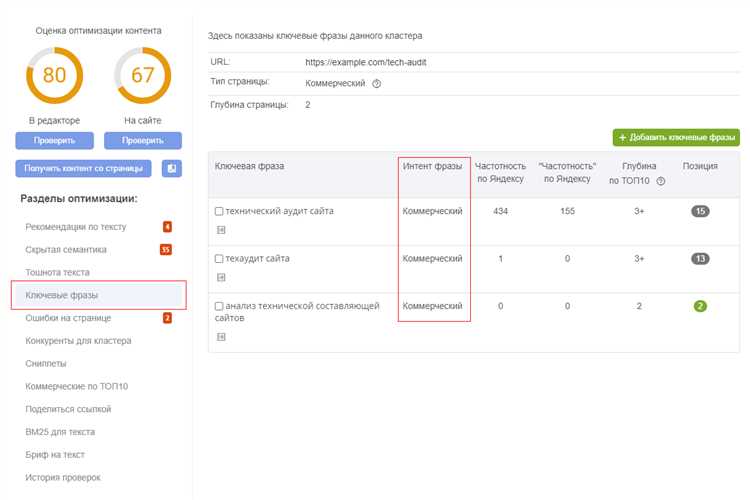Click the copy icon beside 'Получить контент со страницы'
The image size is (750, 500).
172,168
